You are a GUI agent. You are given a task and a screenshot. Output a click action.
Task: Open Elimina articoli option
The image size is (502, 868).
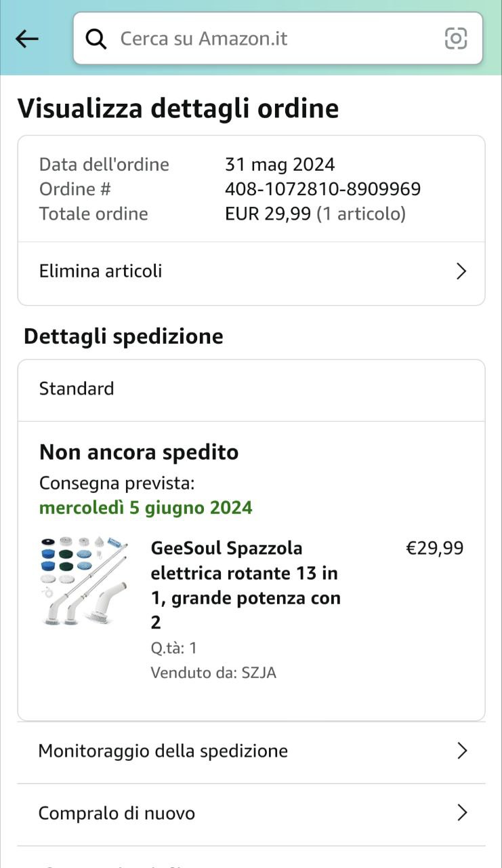pos(101,271)
